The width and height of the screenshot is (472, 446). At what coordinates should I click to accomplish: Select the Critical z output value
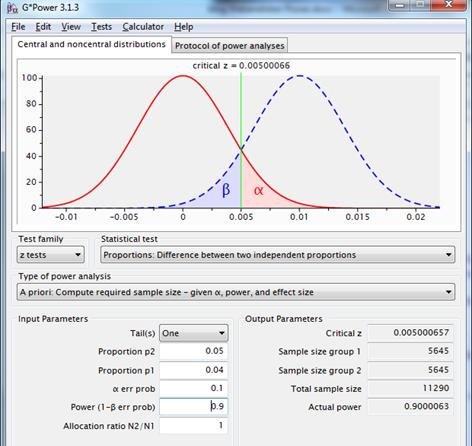click(410, 333)
